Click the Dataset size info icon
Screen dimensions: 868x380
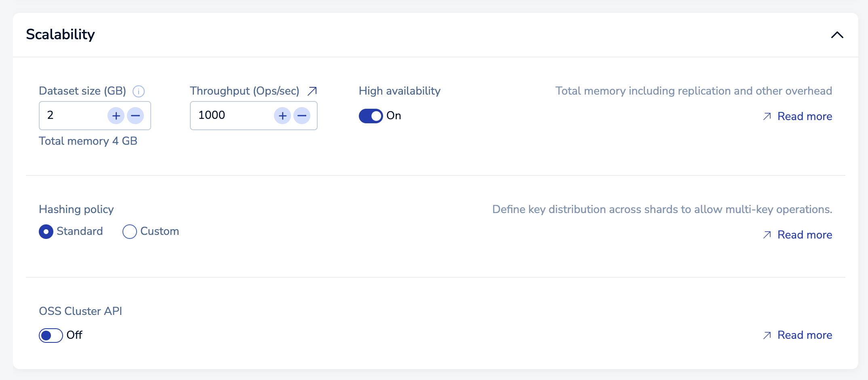139,91
